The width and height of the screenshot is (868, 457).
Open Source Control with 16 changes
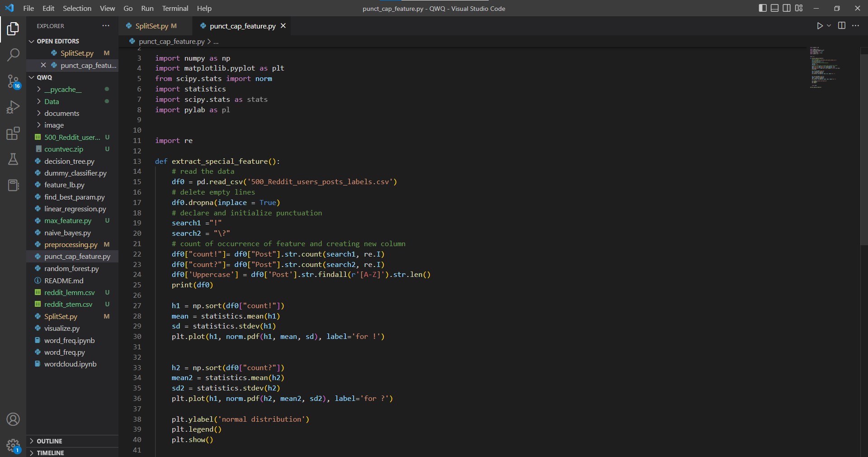pyautogui.click(x=13, y=81)
